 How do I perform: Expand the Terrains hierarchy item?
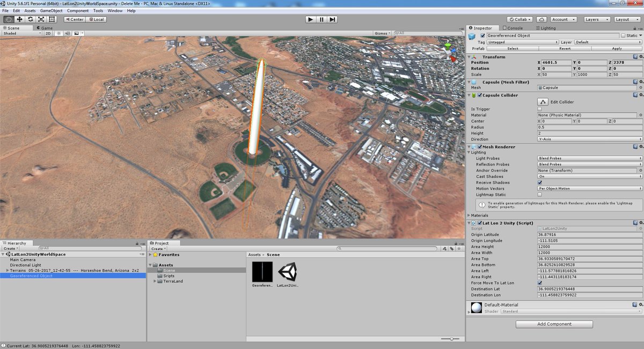[8, 271]
